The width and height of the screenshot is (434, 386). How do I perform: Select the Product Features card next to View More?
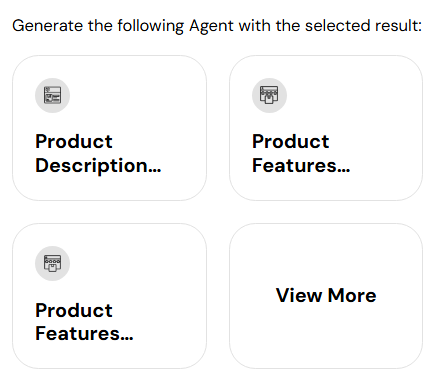pyautogui.click(x=109, y=296)
